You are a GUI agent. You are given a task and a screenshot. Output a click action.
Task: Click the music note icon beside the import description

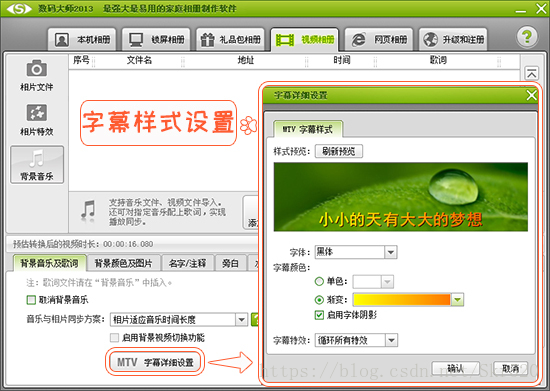coord(88,211)
